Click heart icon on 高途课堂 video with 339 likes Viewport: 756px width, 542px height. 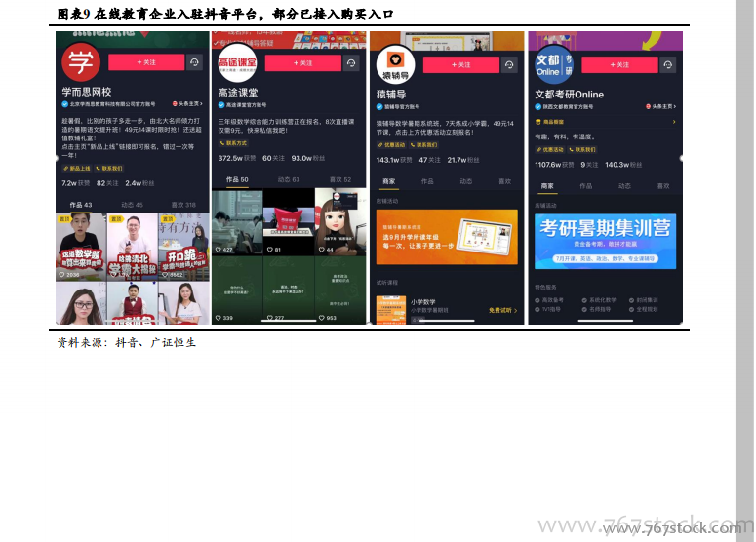[x=219, y=318]
